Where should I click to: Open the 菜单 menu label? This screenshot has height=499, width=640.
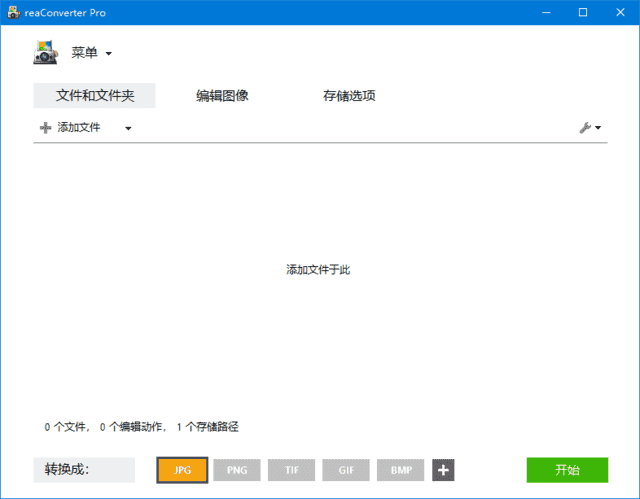tap(85, 53)
